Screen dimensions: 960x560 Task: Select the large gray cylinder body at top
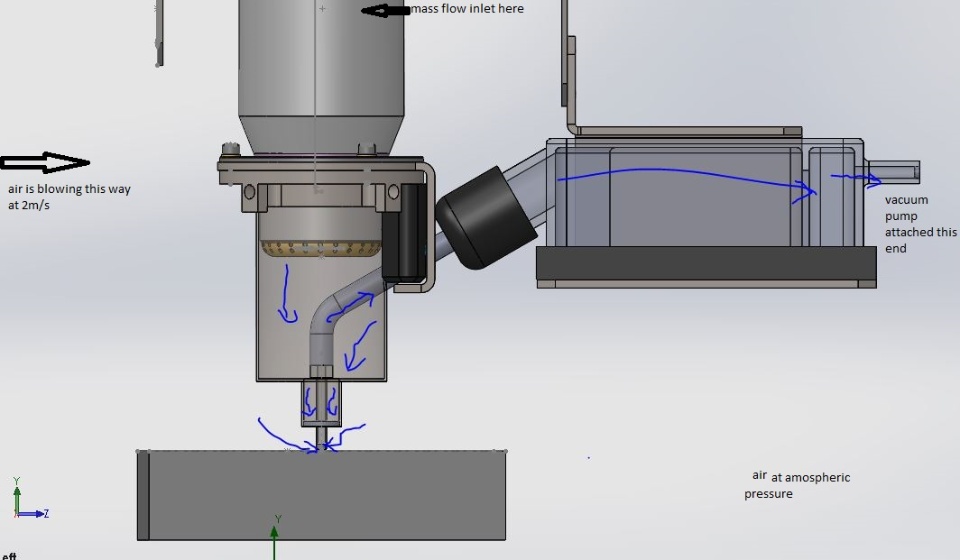coord(321,57)
